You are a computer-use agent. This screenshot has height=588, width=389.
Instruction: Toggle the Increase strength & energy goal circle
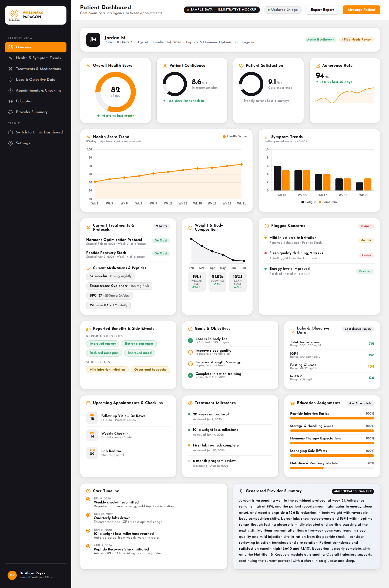pyautogui.click(x=190, y=364)
